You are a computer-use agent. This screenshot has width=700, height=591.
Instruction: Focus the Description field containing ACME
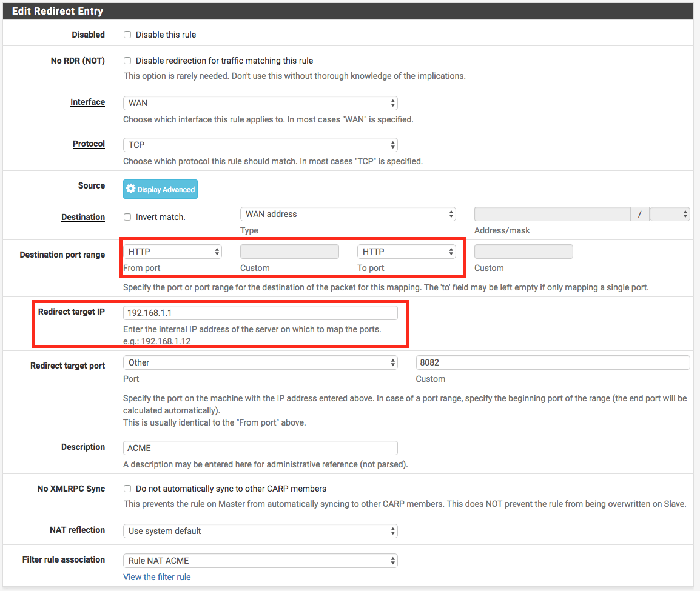click(260, 448)
